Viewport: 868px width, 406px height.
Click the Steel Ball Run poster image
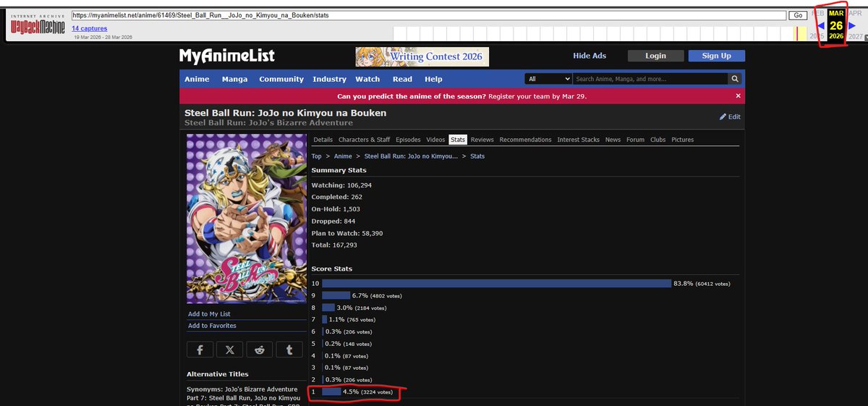pos(246,219)
